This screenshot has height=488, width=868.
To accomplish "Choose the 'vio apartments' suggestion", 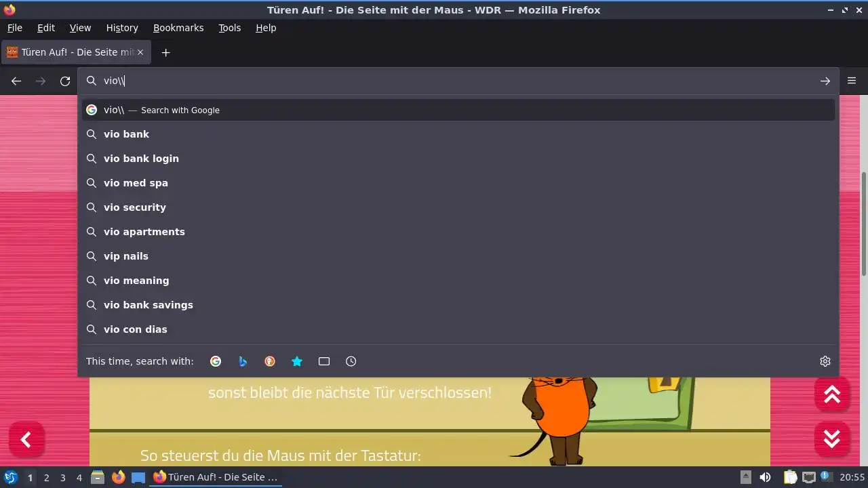I will (458, 232).
